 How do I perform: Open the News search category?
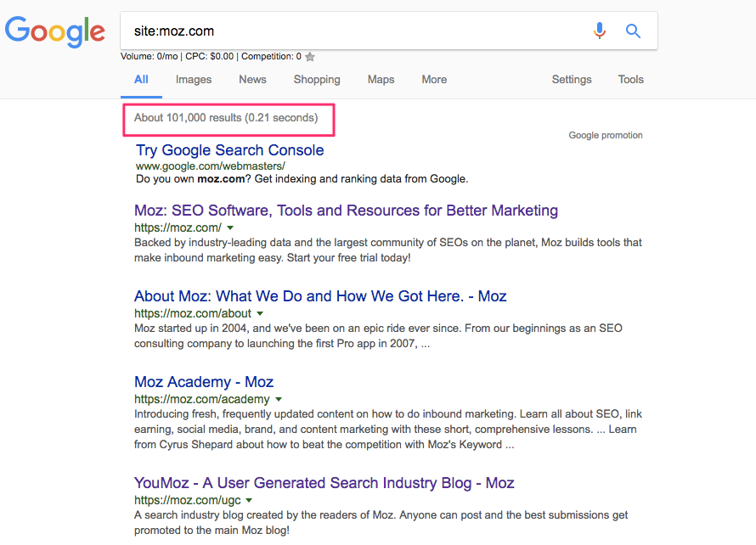[252, 79]
